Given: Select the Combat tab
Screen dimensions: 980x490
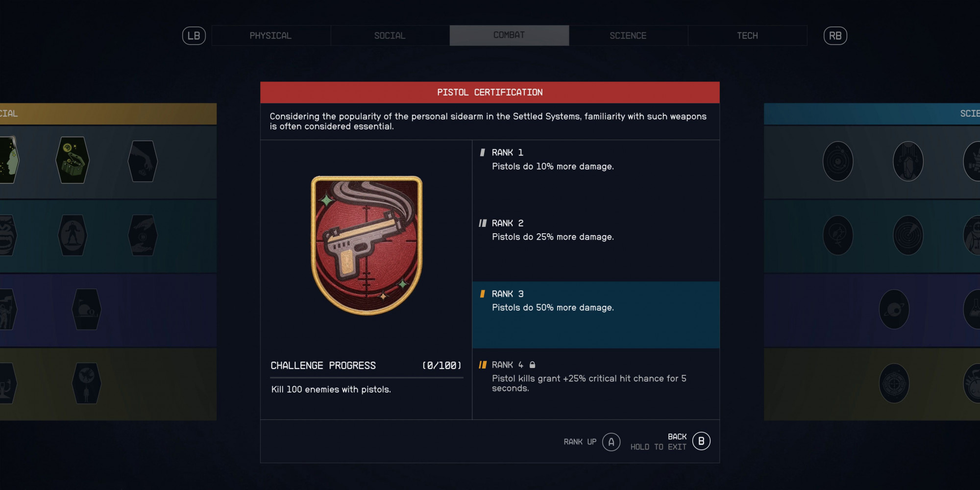Looking at the screenshot, I should [x=509, y=36].
